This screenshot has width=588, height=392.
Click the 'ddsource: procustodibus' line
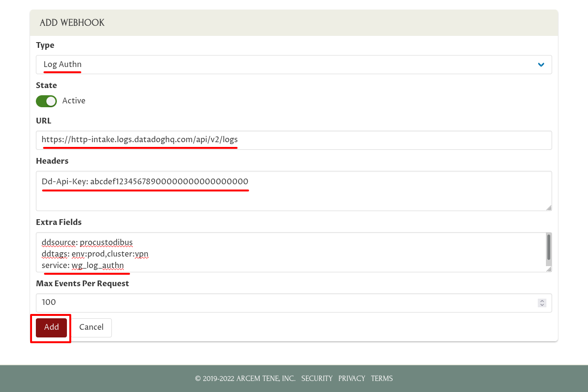click(87, 243)
